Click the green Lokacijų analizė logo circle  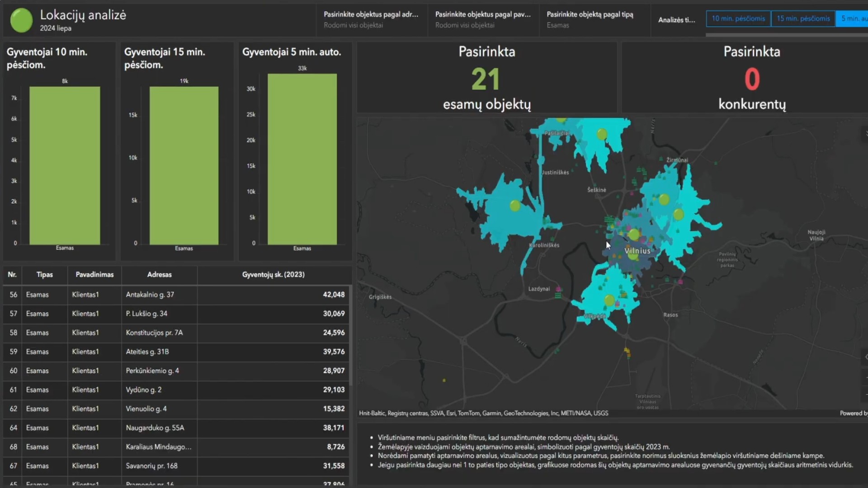click(21, 20)
